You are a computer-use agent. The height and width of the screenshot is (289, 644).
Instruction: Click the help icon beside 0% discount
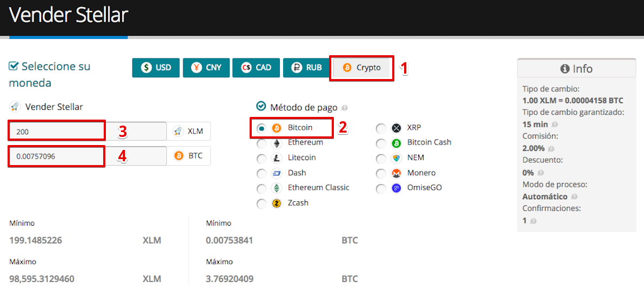tap(541, 173)
